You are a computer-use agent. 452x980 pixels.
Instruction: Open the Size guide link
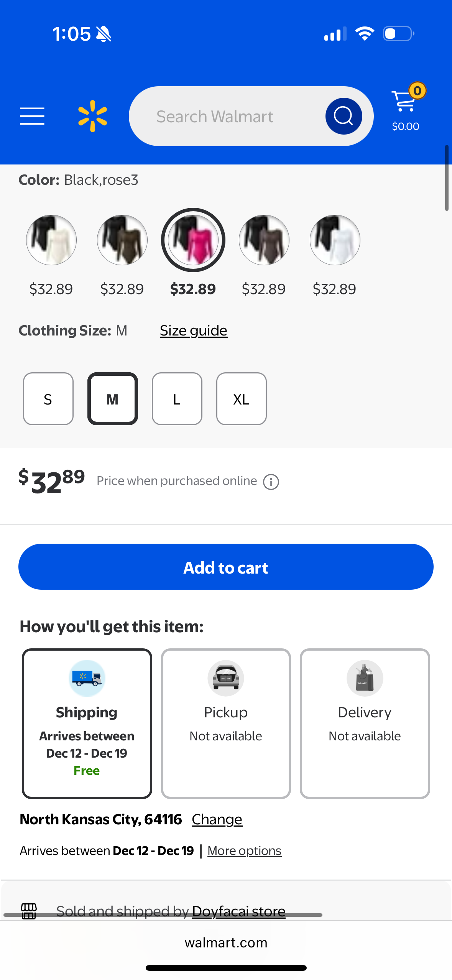click(194, 331)
